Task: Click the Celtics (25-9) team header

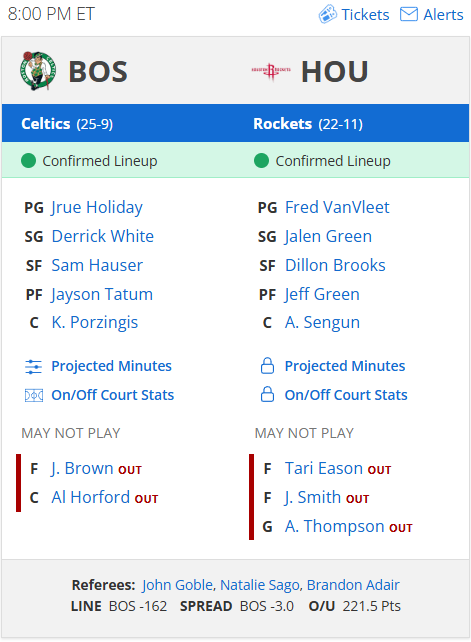Action: (67, 124)
